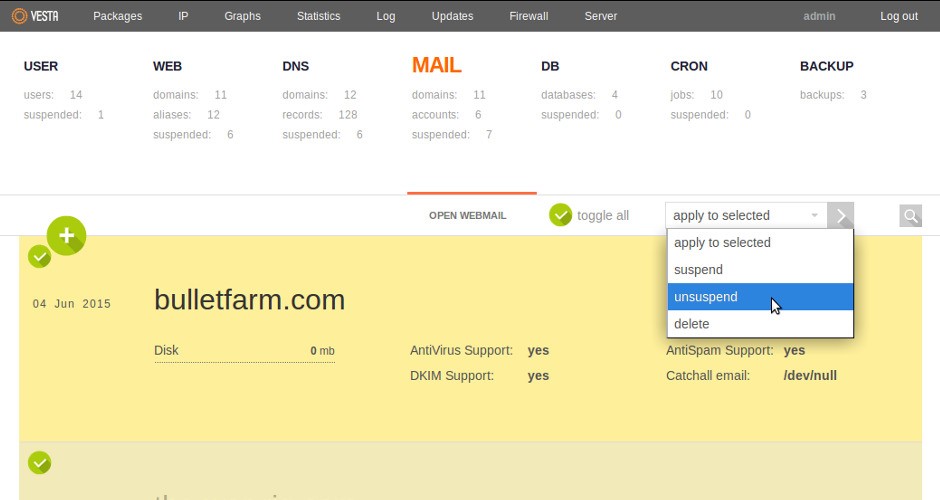940x500 pixels.
Task: Open Packages in top navigation
Action: point(118,16)
